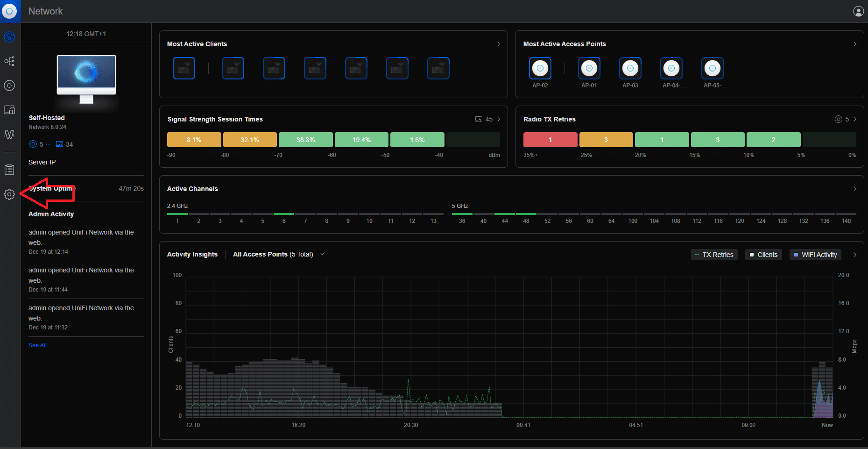Click the 8.1% signal strength bar
Screen dimensions: 868x449
click(194, 140)
